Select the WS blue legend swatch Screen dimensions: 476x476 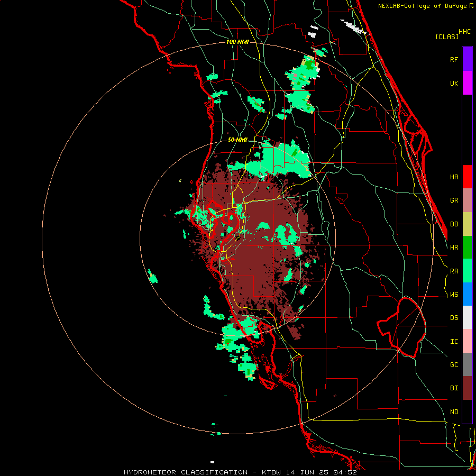tap(467, 294)
